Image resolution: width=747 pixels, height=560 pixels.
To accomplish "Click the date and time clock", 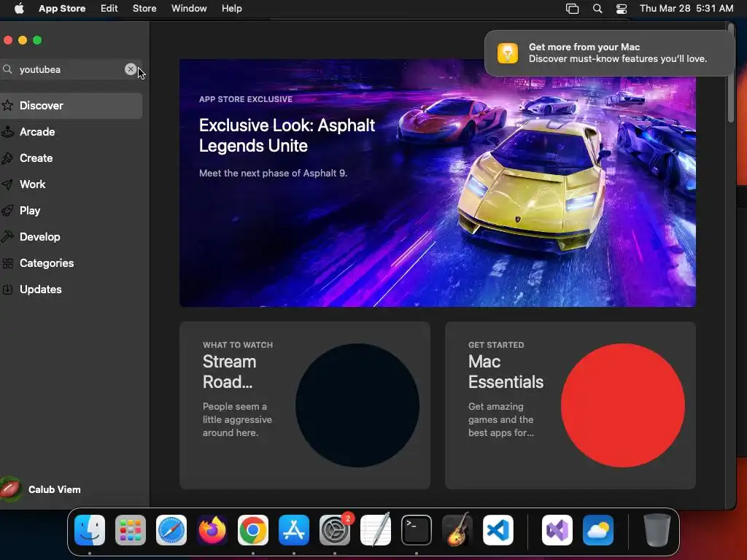I will click(686, 9).
